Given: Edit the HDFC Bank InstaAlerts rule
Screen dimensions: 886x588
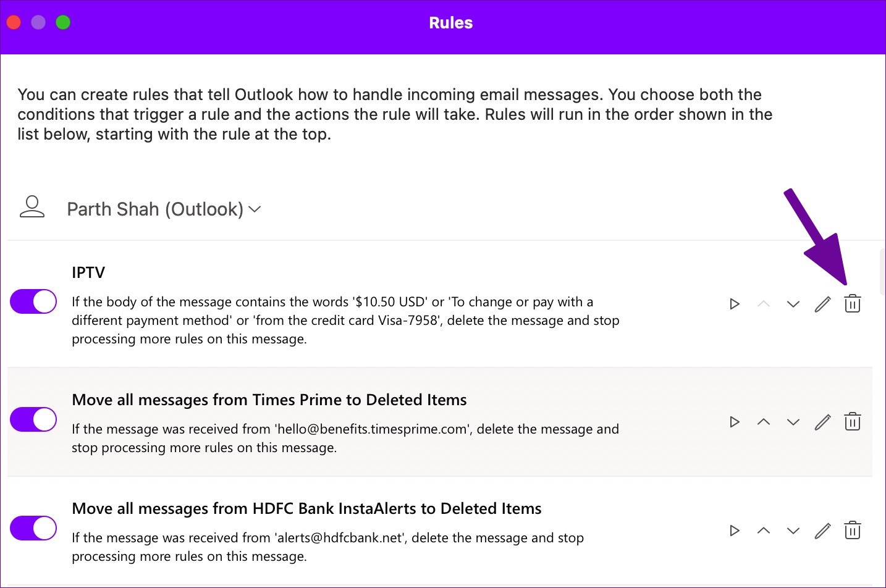Looking at the screenshot, I should click(x=822, y=531).
